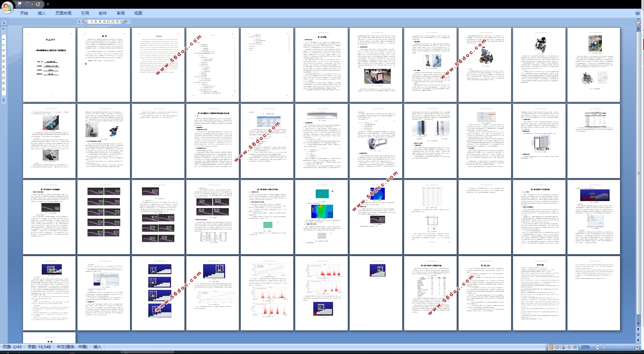This screenshot has width=644, height=354.
Task: Switch to Full Screen Reading view
Action: click(557, 347)
